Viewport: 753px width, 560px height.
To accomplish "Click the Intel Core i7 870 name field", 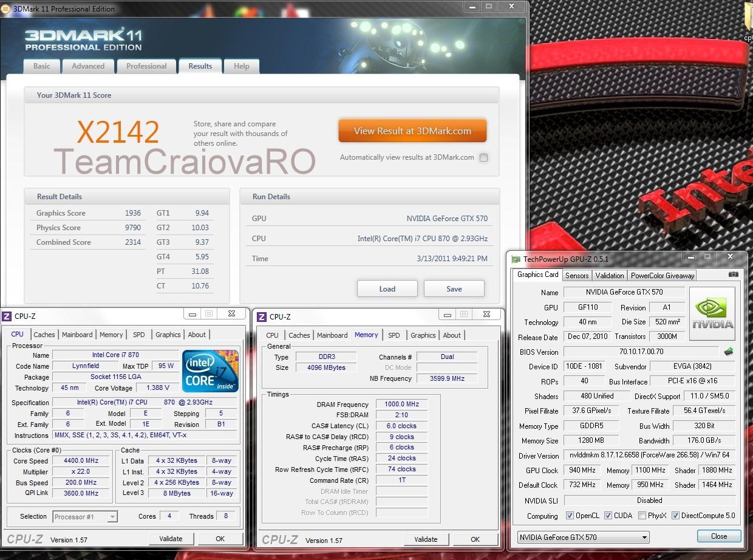I will [x=115, y=355].
